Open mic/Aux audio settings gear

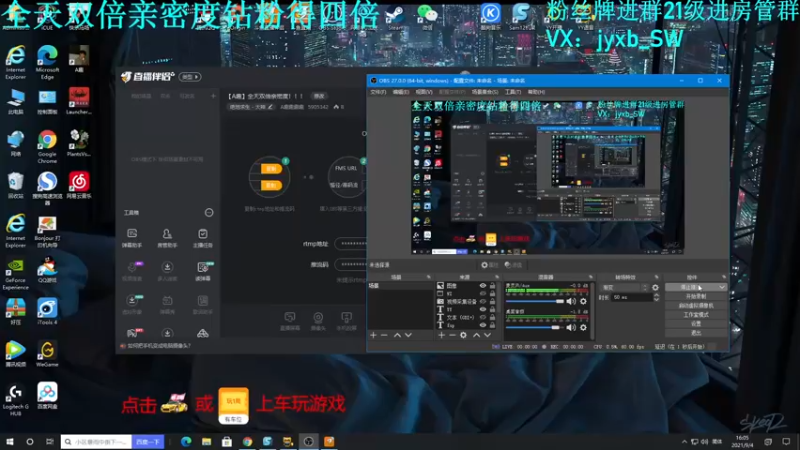(x=583, y=302)
